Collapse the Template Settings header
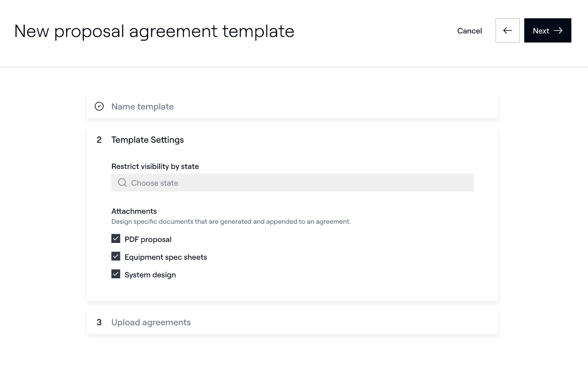The width and height of the screenshot is (588, 365). (x=147, y=140)
